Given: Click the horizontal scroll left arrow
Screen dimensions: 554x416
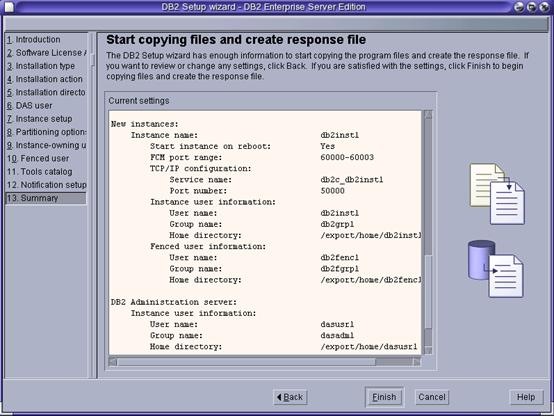Looking at the screenshot, I should click(113, 362).
